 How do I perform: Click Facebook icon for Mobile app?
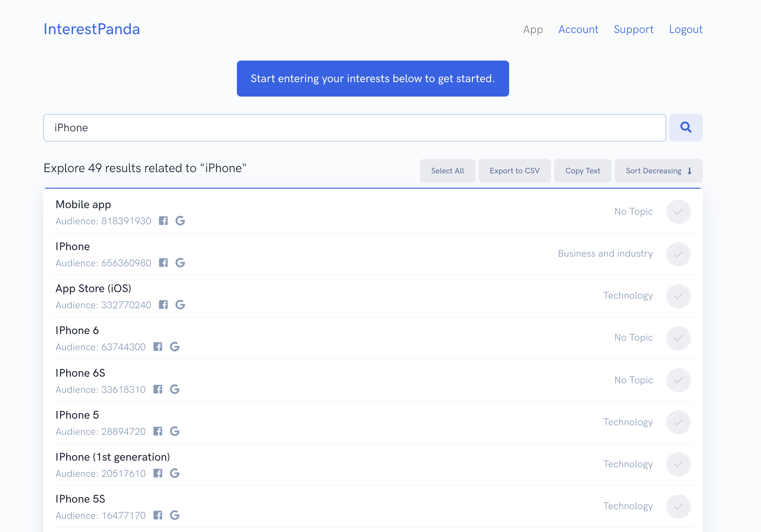click(x=163, y=221)
